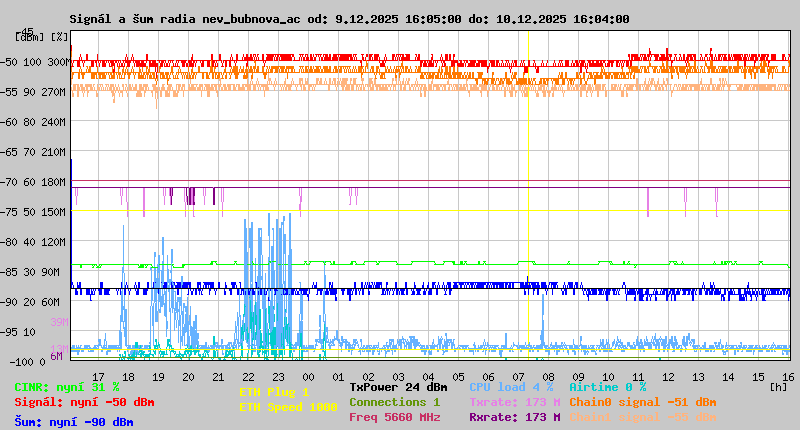Select the TxPower 24 dBm label
Screen dimensions: 800x430
(398, 387)
